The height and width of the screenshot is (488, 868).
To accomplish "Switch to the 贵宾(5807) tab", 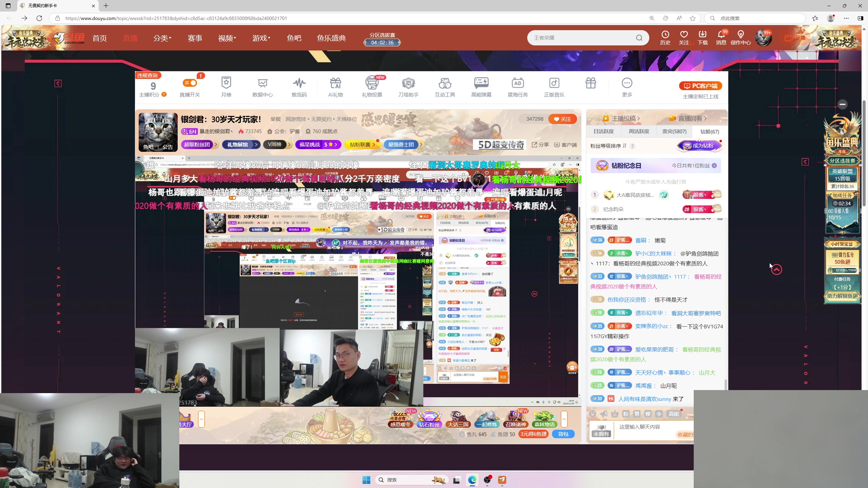I will (x=674, y=131).
